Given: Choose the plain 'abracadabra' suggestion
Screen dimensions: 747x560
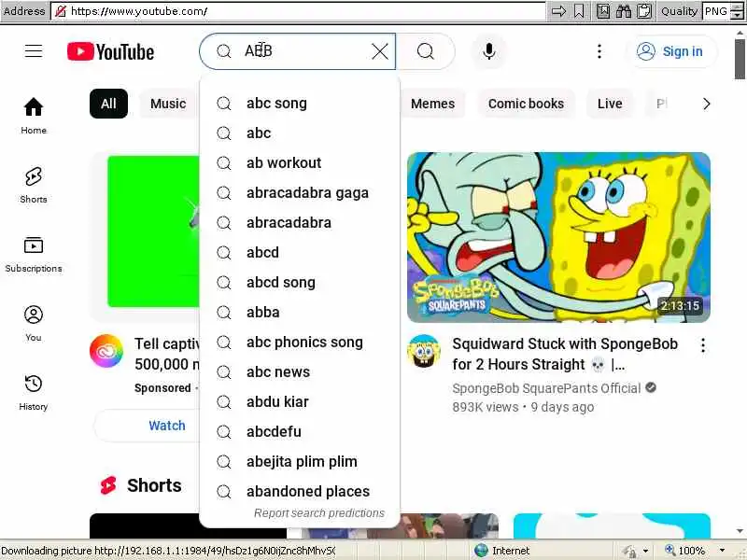Looking at the screenshot, I should tap(300, 223).
